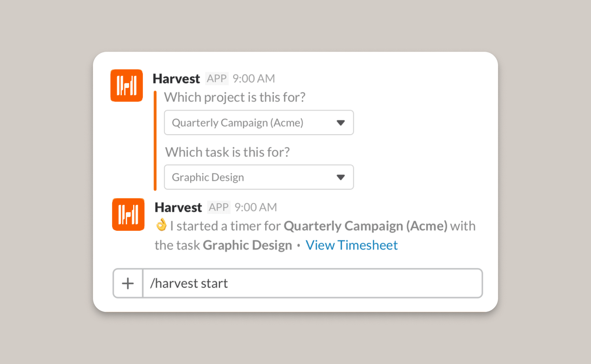591x364 pixels.
Task: Open View Timesheet
Action: point(351,245)
